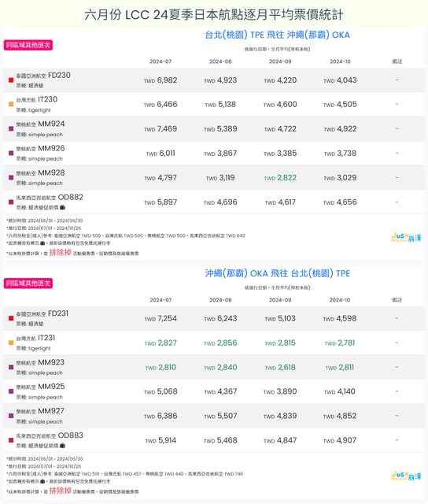The width and height of the screenshot is (428, 504).
Task: Open the TPE 飛往 OKA route title
Action: click(278, 35)
